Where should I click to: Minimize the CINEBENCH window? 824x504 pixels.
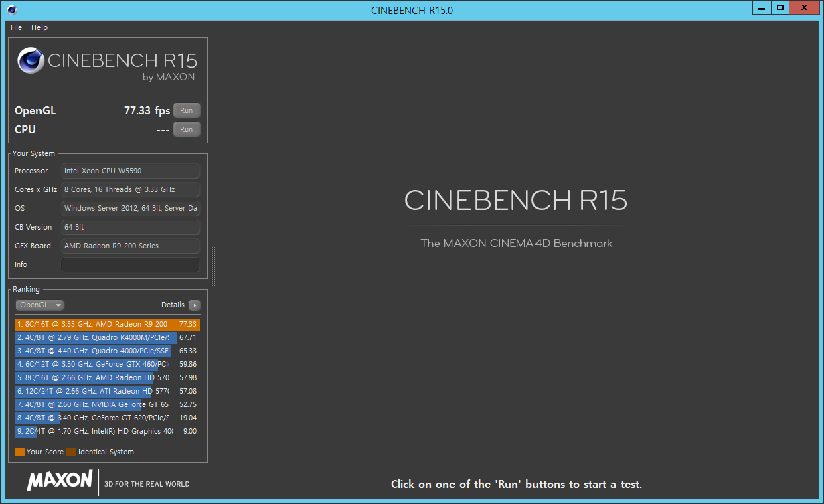point(762,7)
